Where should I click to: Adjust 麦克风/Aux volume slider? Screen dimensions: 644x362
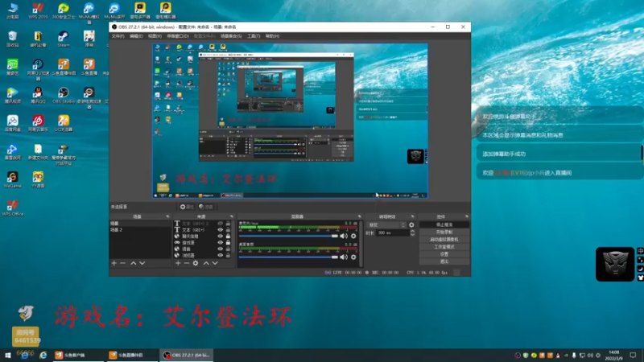click(x=288, y=236)
